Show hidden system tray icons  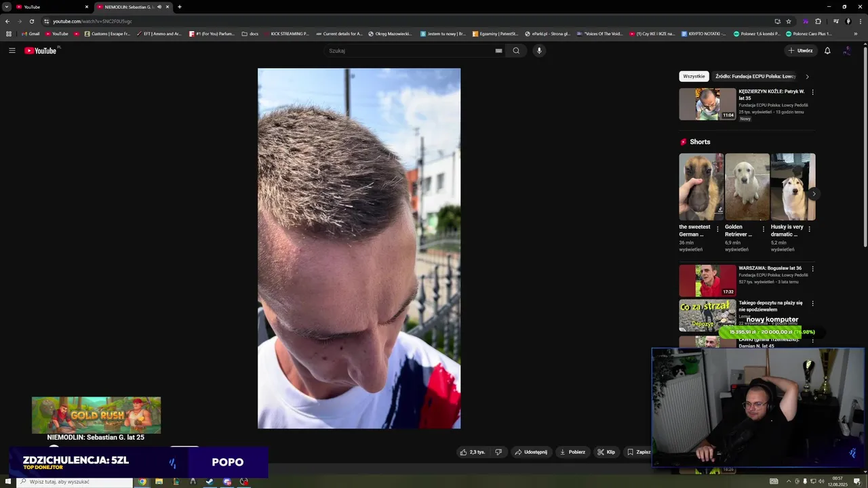click(x=789, y=482)
